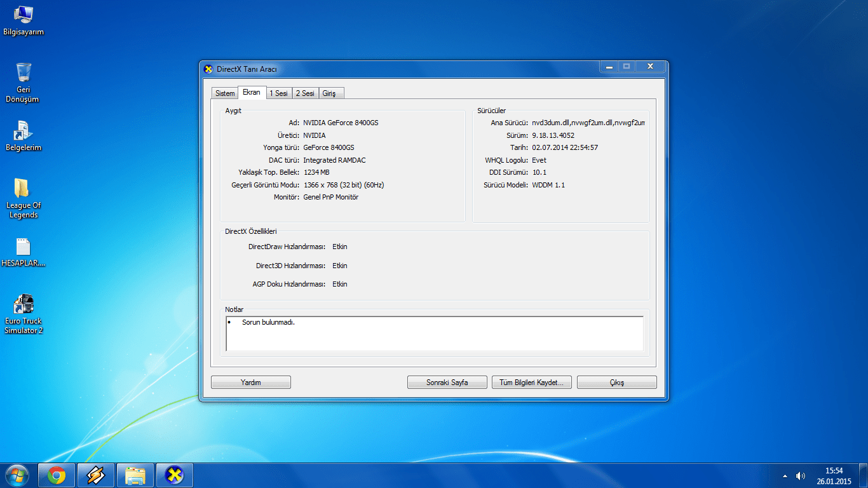Click the monitor value "Genel PnP Monitör"
Image resolution: width=868 pixels, height=488 pixels.
pyautogui.click(x=331, y=197)
